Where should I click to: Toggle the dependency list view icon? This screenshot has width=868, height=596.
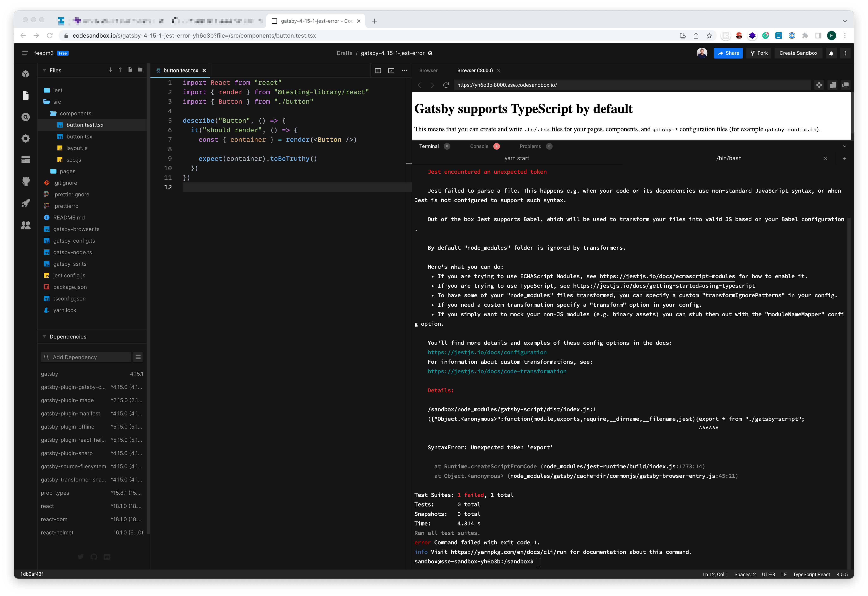tap(138, 357)
